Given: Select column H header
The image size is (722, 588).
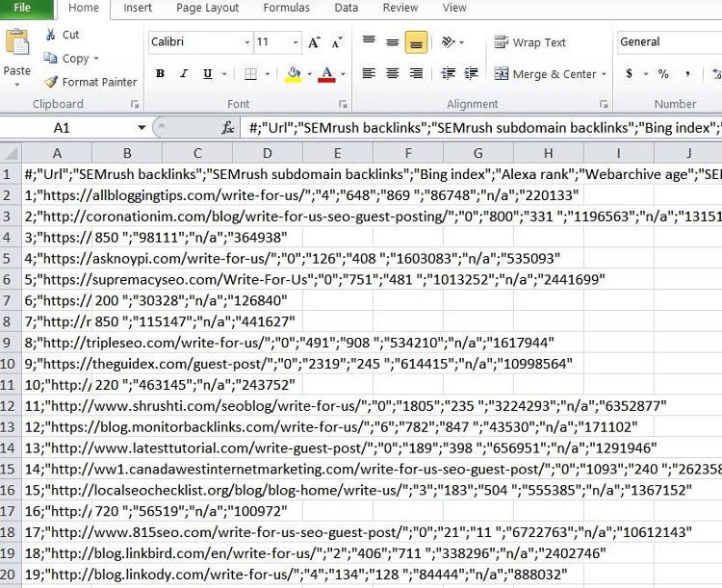Looking at the screenshot, I should [549, 153].
